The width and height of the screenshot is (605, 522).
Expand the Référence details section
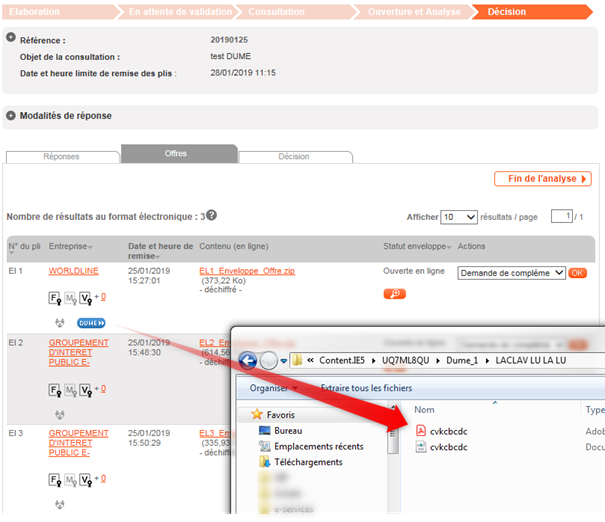coord(11,38)
